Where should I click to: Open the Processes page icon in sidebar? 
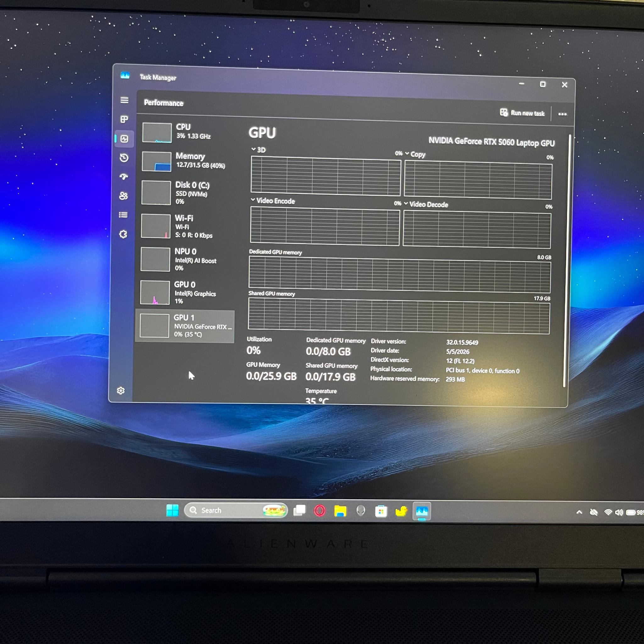(x=124, y=119)
